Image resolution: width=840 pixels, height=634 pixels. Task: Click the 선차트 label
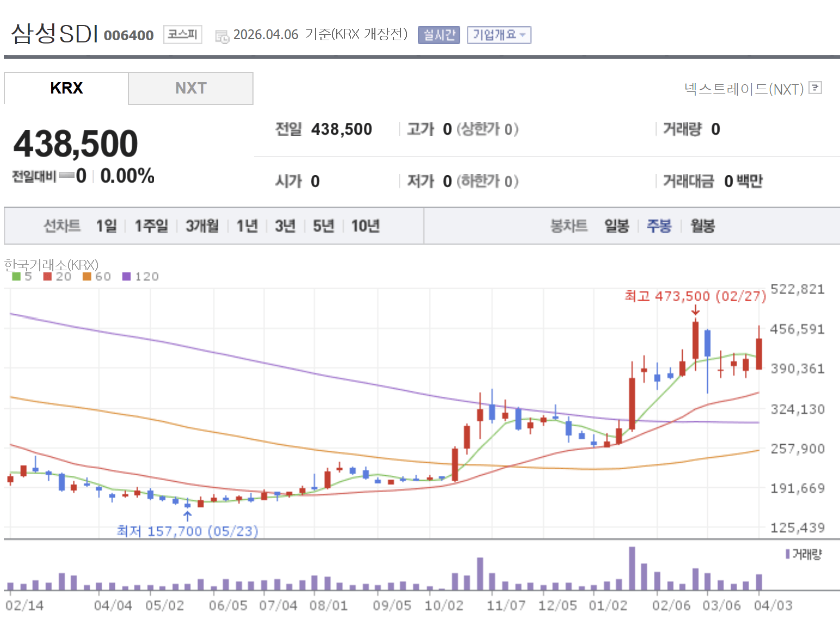click(x=62, y=226)
